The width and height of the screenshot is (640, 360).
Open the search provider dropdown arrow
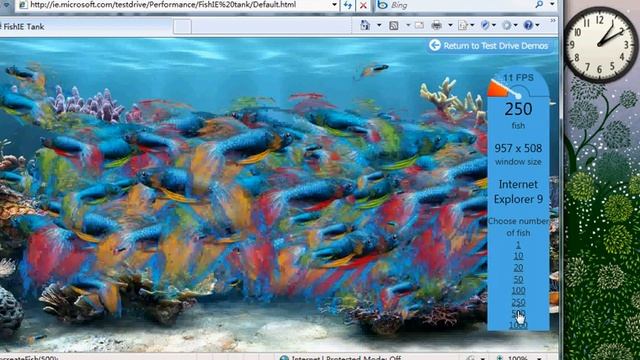click(552, 4)
